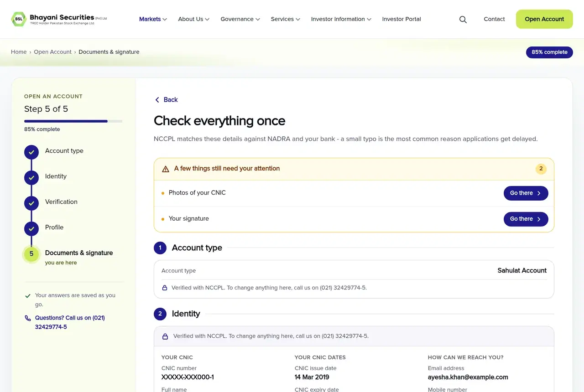Click the Bhayani Securities logo
The image size is (584, 392).
pos(59,19)
